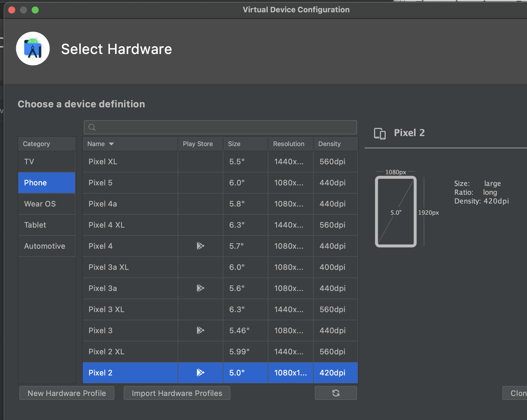Click the Play Store icon for Pixel 4

coord(200,246)
